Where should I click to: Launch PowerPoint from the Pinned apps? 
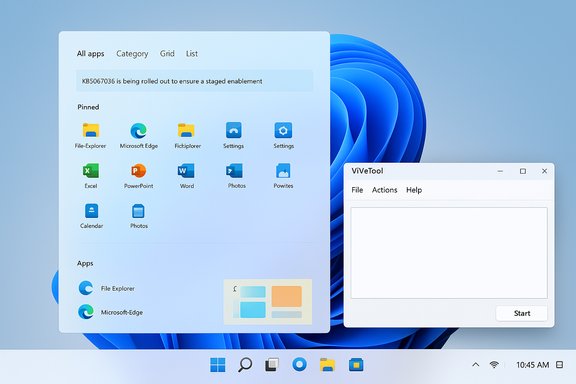(138, 171)
